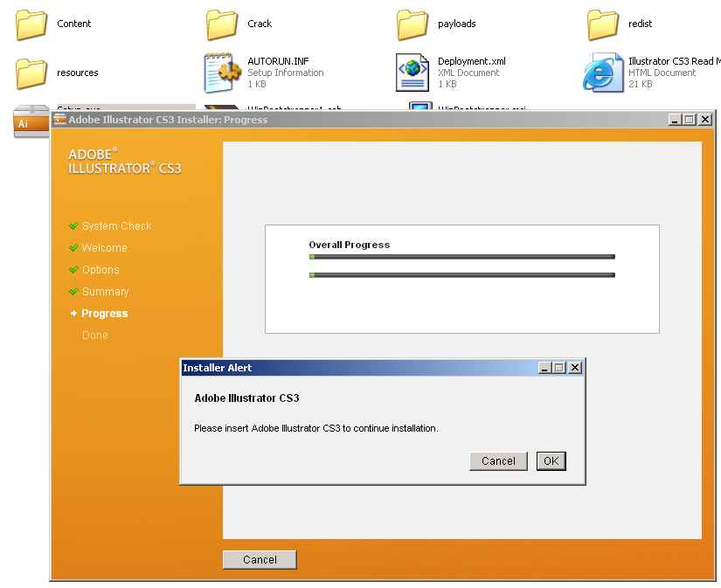Close the Installer Alert dialog

(x=575, y=368)
